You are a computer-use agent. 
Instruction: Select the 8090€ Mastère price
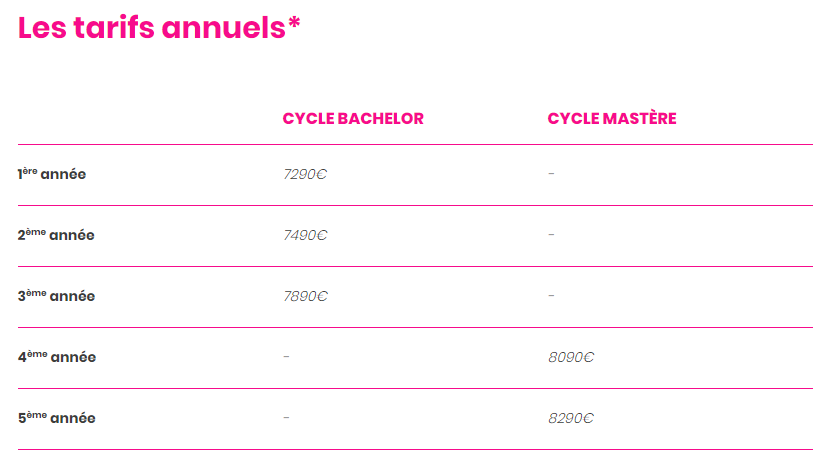pyautogui.click(x=570, y=357)
